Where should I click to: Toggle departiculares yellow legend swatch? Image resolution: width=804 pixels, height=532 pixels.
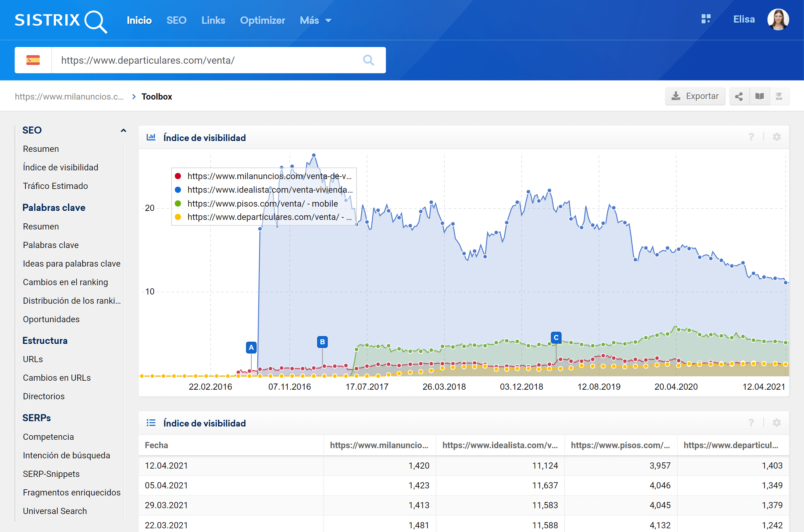pos(178,217)
